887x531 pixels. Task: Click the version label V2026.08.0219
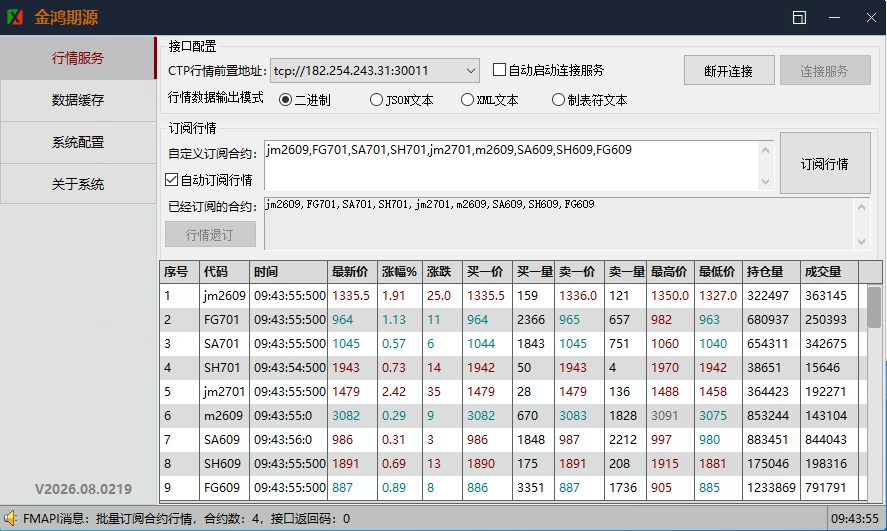(83, 489)
